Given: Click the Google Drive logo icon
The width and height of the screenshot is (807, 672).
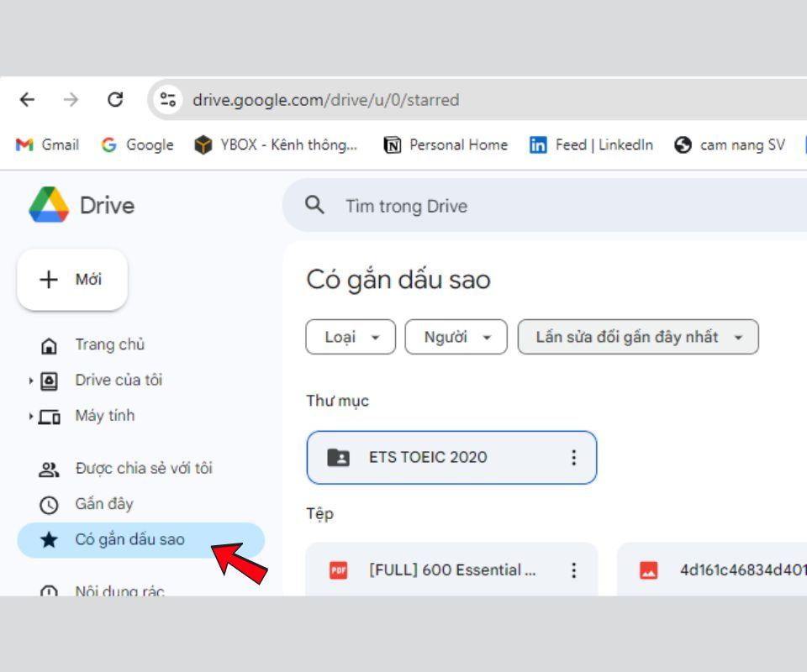Looking at the screenshot, I should tap(49, 205).
